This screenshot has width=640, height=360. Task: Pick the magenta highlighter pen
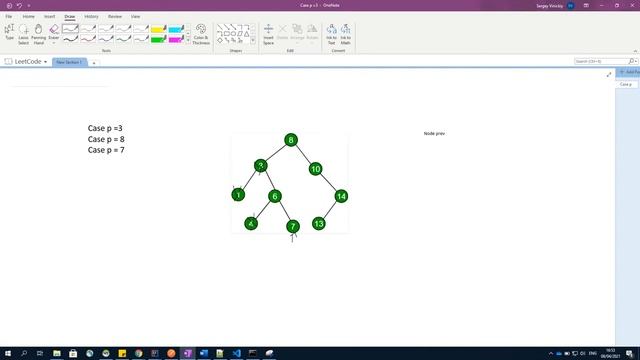[x=176, y=39]
